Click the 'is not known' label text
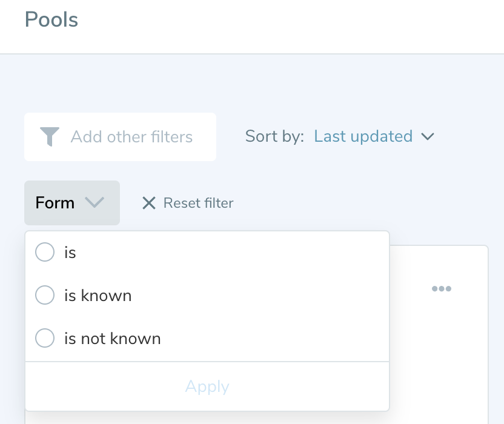504x424 pixels. (112, 339)
